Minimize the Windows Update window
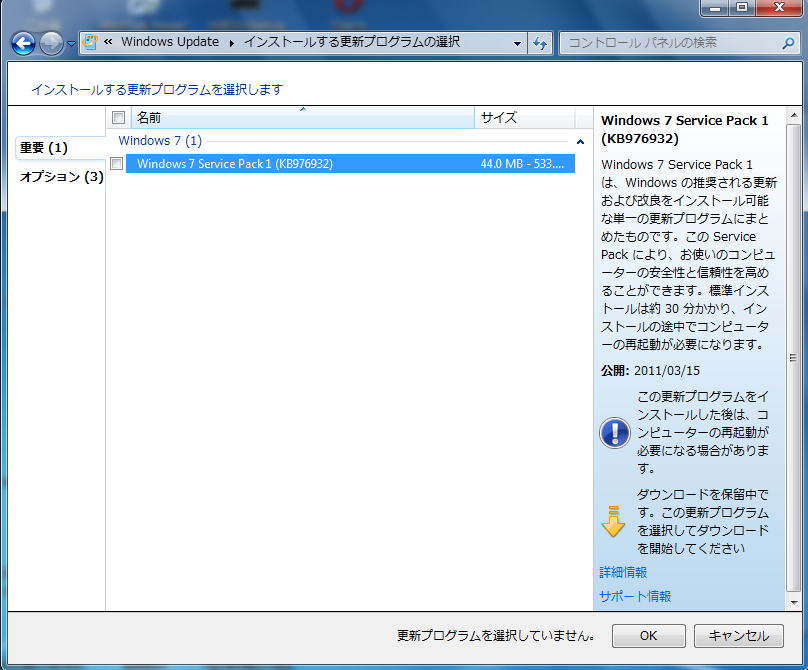This screenshot has width=808, height=670. click(715, 8)
